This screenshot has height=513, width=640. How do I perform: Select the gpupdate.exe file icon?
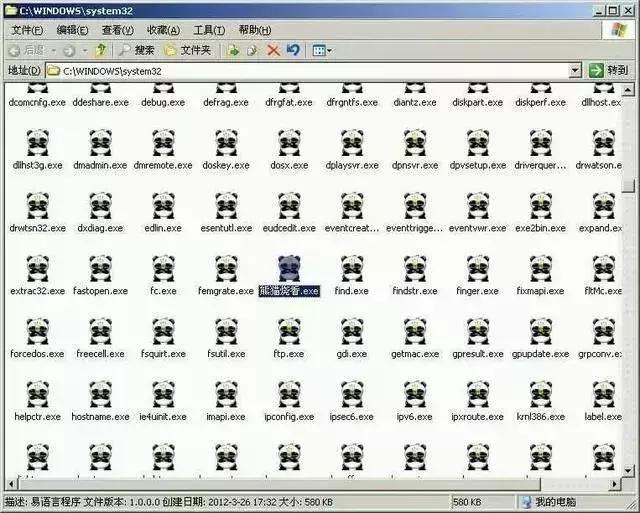pyautogui.click(x=540, y=331)
